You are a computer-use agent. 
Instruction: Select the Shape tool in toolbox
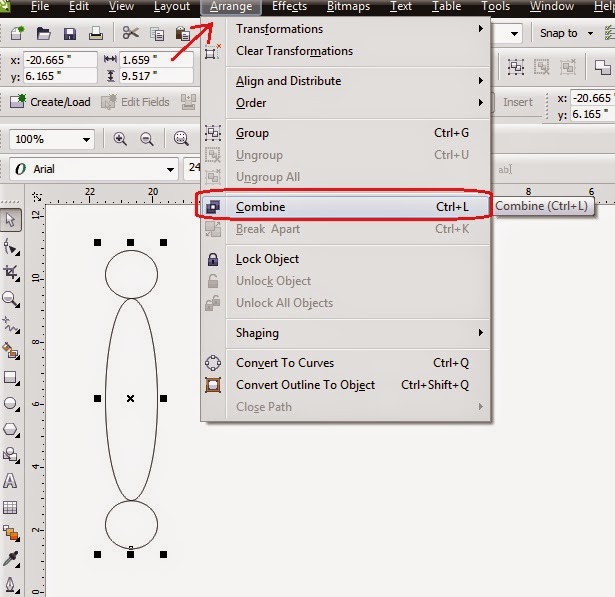[11, 247]
